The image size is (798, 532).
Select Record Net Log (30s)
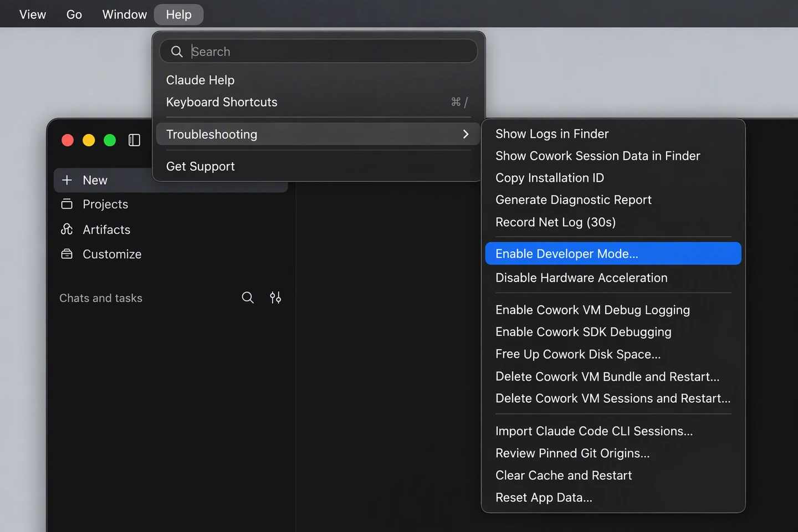click(x=613, y=222)
